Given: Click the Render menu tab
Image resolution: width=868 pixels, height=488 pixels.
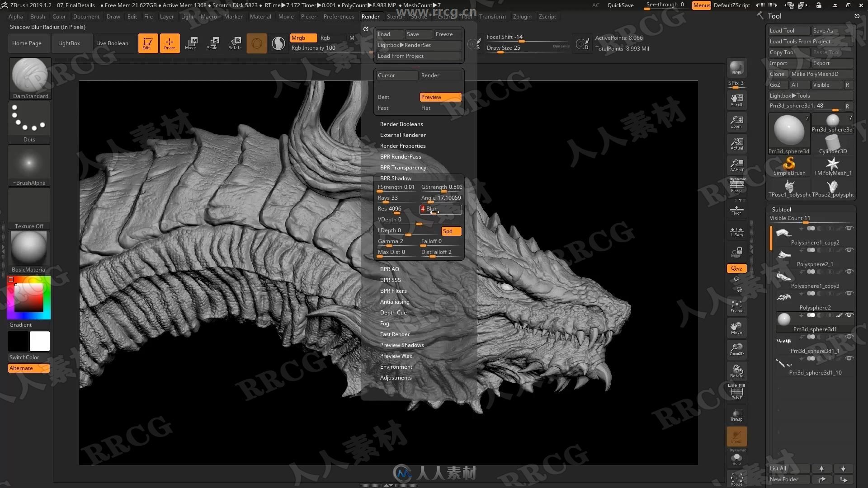Looking at the screenshot, I should pos(370,16).
